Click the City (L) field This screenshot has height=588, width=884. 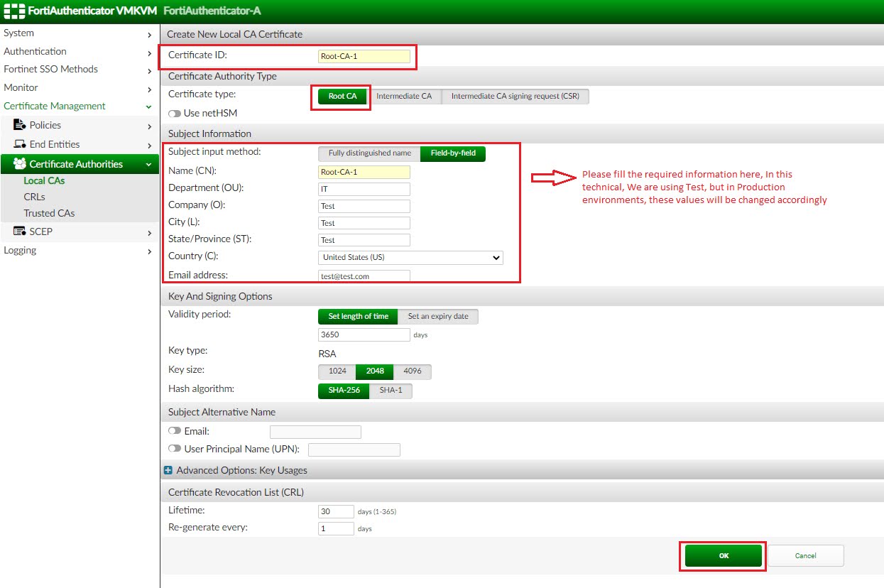(x=364, y=223)
